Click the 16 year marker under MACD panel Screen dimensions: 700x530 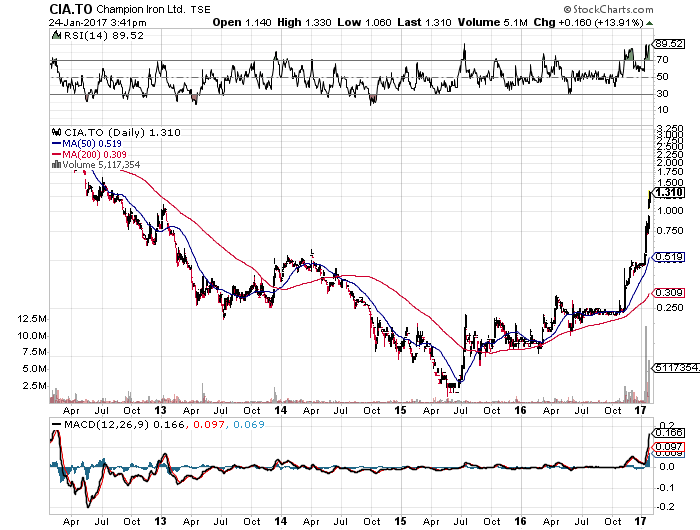[521, 521]
